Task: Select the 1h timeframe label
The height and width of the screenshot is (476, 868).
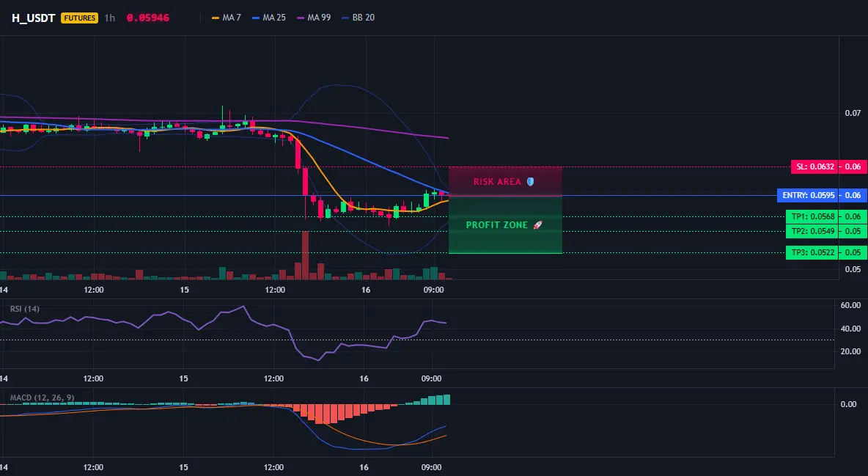Action: 110,18
